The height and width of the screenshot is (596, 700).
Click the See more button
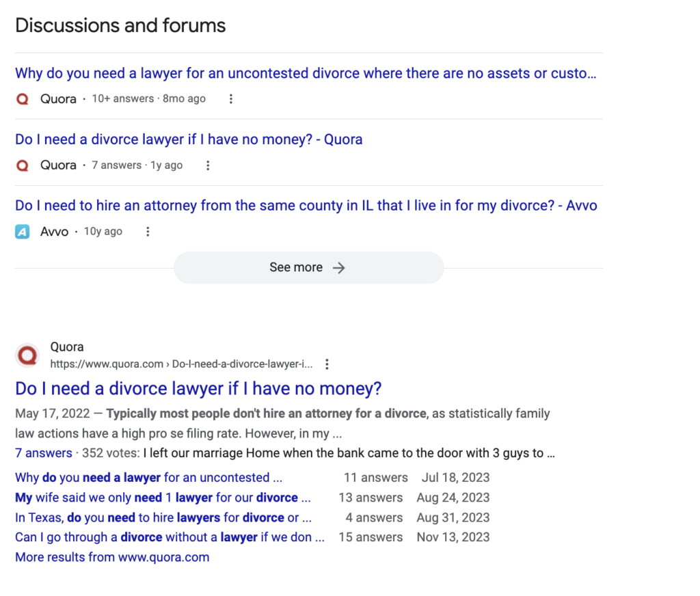coord(309,267)
